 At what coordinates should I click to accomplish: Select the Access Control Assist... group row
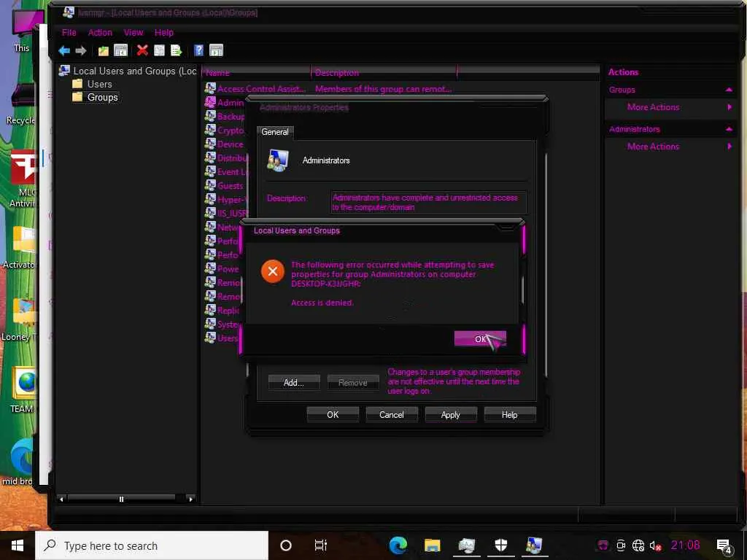tap(328, 88)
